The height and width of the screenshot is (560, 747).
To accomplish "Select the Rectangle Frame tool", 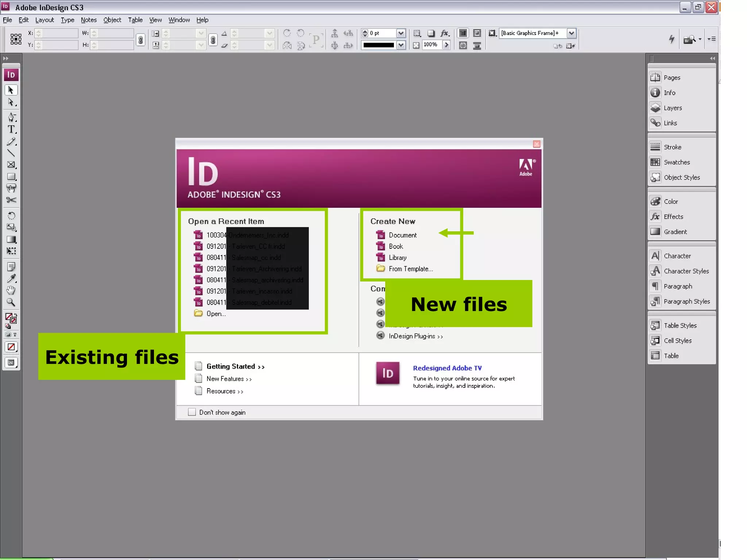I will point(11,165).
